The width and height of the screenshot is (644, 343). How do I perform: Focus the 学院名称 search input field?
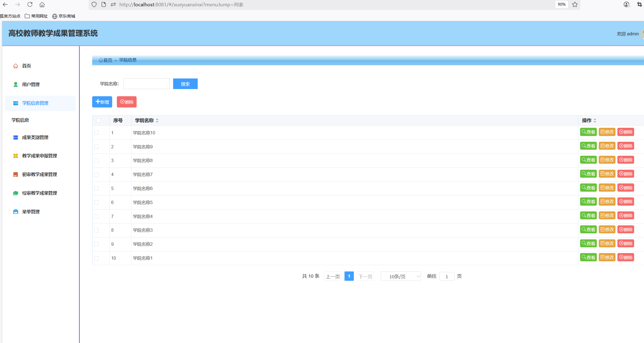tap(146, 84)
